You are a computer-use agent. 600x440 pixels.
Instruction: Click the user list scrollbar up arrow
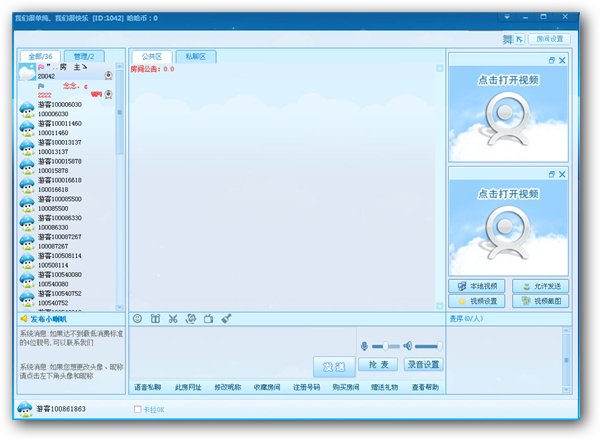coord(119,66)
